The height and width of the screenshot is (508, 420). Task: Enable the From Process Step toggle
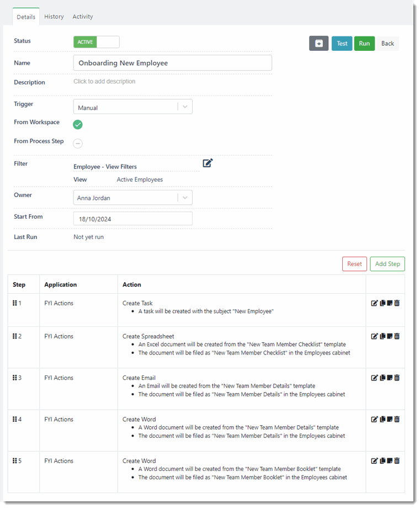coord(77,143)
